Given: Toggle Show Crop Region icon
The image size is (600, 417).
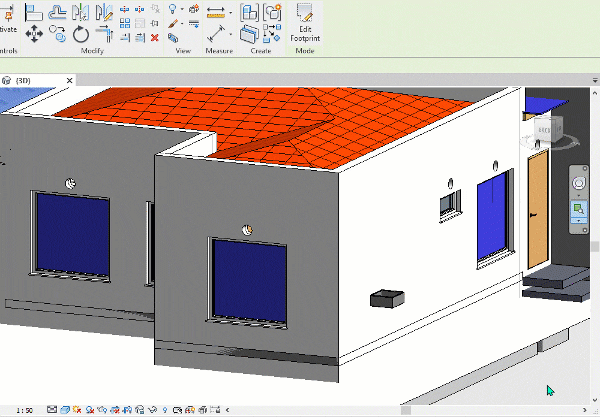Looking at the screenshot, I should 127,410.
